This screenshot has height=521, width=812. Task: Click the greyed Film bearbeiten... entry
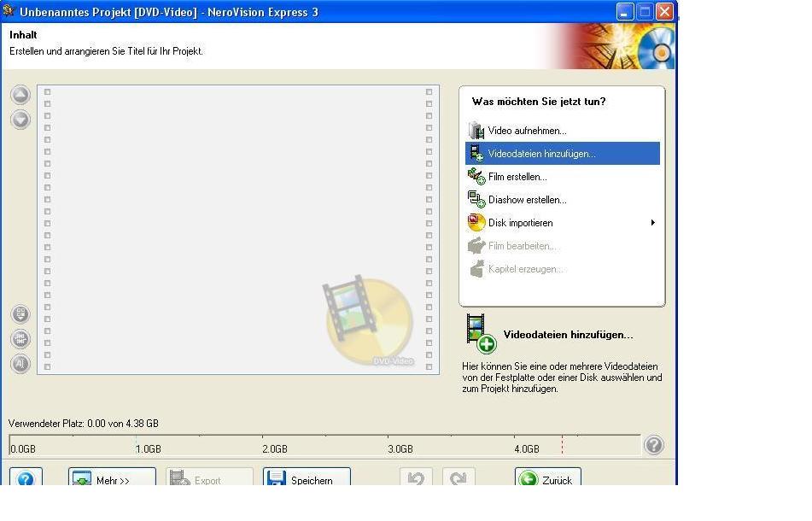click(x=563, y=245)
